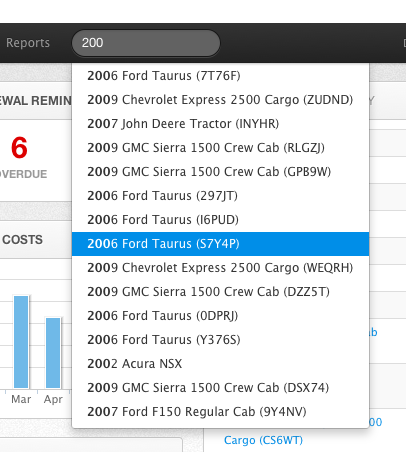406x452 pixels.
Task: Click the Apr bar in costs chart
Action: (53, 353)
